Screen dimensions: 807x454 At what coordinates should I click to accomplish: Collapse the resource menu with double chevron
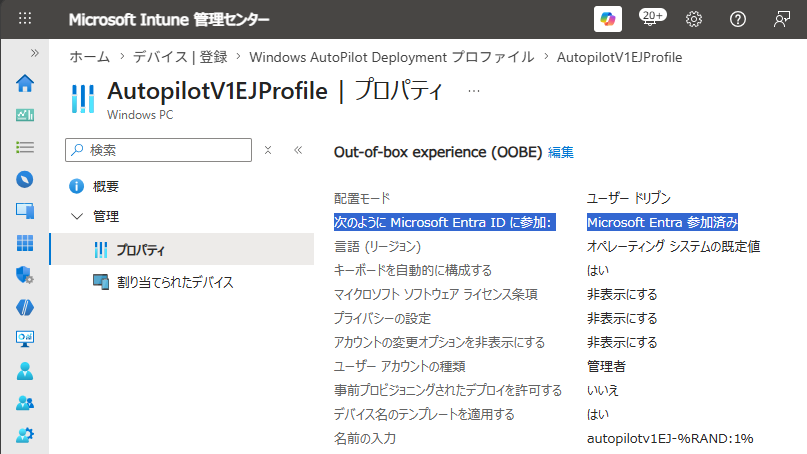[298, 150]
